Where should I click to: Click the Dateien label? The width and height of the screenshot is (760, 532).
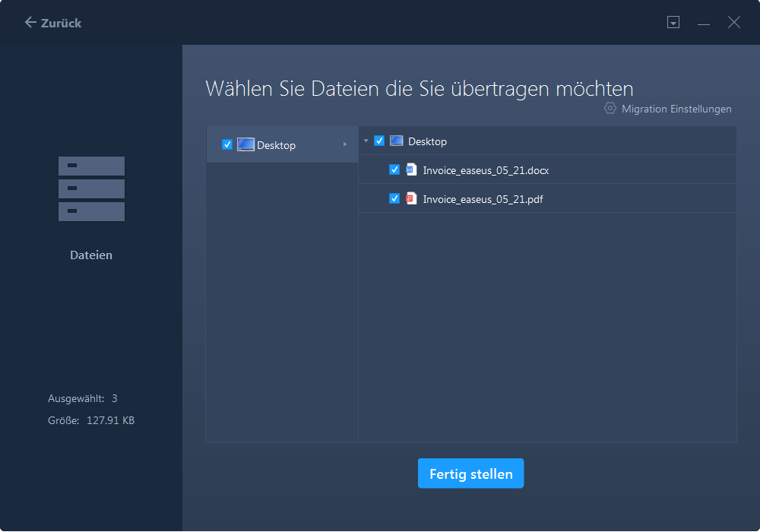click(x=91, y=255)
